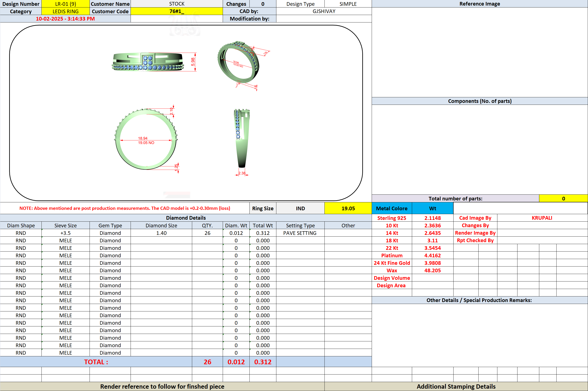The height and width of the screenshot is (391, 588).
Task: Select the IND ring size standard cell
Action: (x=300, y=208)
